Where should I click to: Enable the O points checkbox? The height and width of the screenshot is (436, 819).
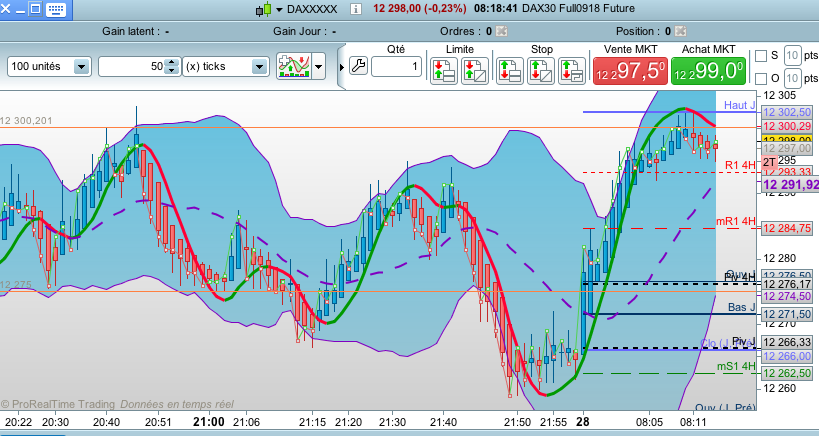coord(761,79)
